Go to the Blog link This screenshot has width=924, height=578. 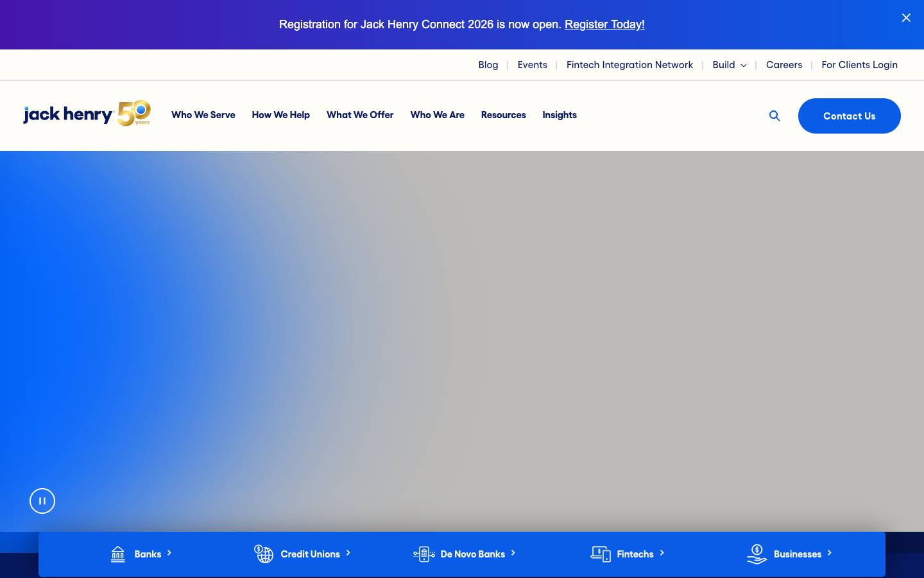coord(488,65)
